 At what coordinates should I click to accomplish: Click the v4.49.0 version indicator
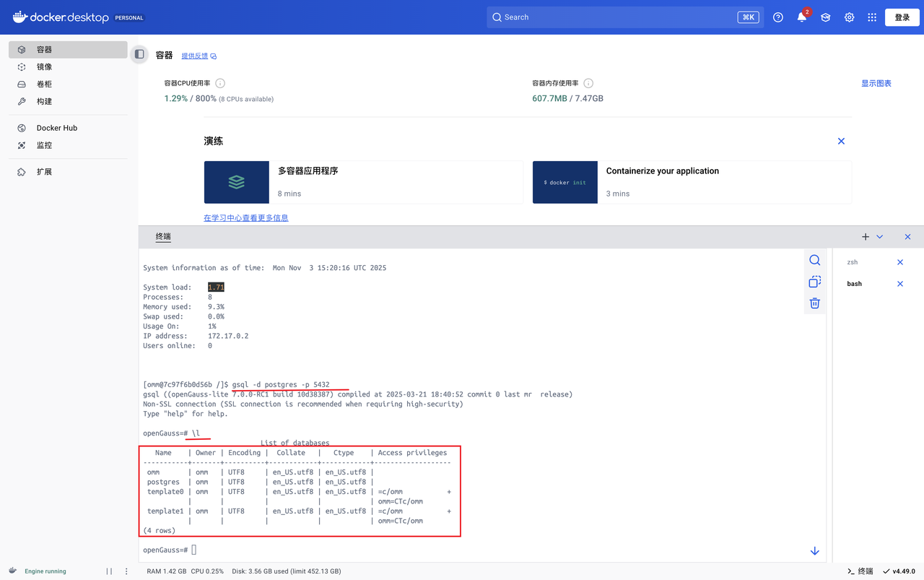pyautogui.click(x=899, y=571)
